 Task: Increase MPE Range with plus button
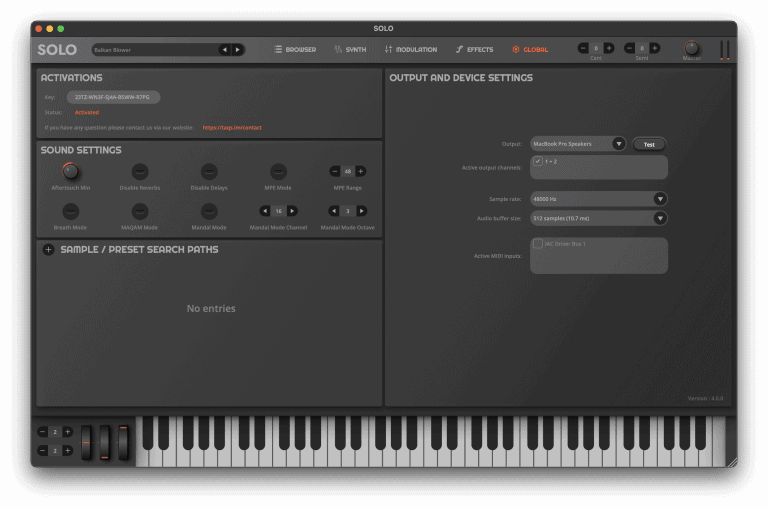tap(361, 171)
